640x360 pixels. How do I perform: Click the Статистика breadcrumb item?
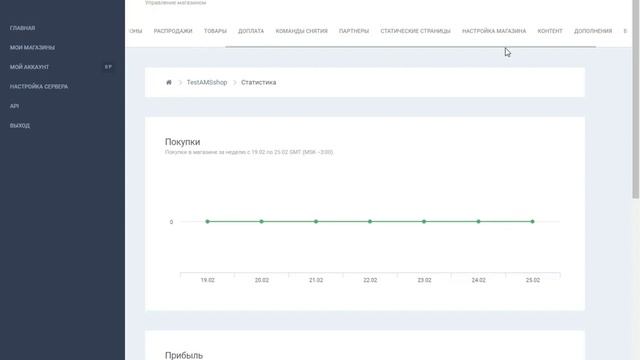click(x=258, y=82)
